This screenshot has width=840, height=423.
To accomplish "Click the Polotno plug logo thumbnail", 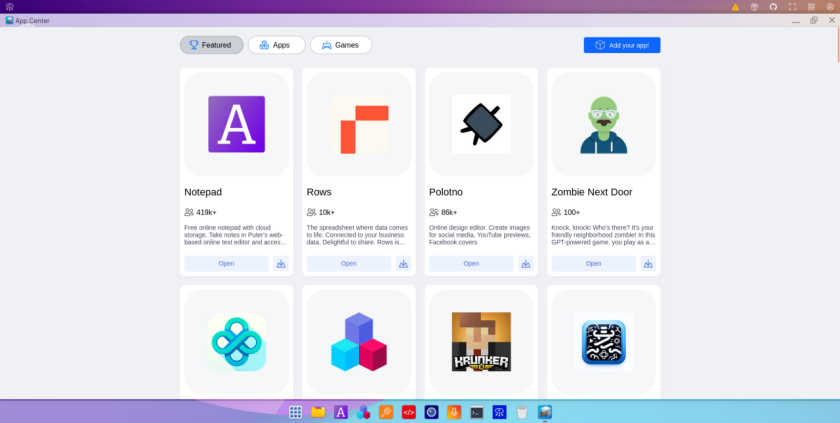I will [x=481, y=124].
